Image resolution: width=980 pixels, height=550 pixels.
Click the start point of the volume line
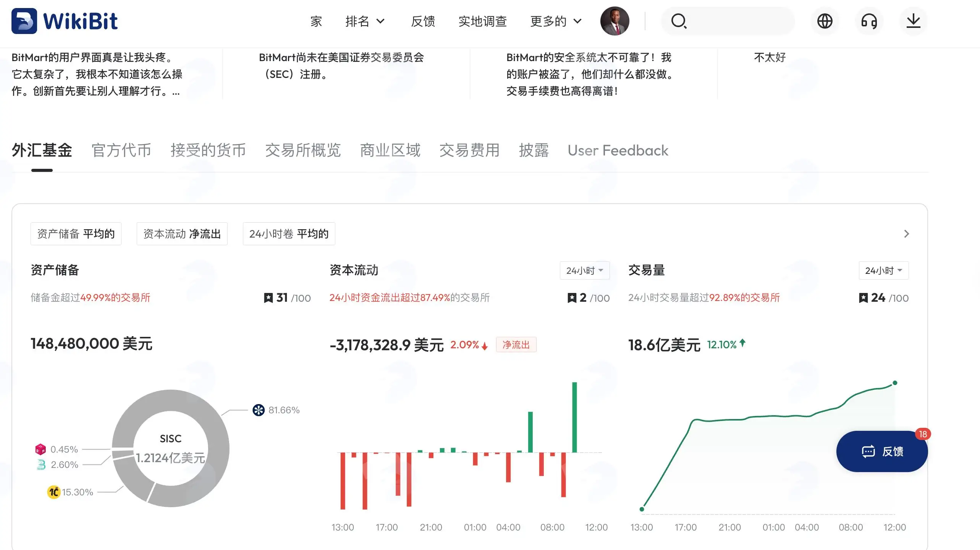click(642, 509)
